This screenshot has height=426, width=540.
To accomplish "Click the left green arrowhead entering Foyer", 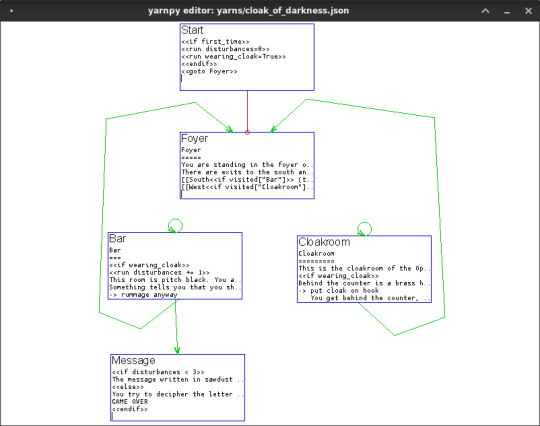I will (230, 129).
